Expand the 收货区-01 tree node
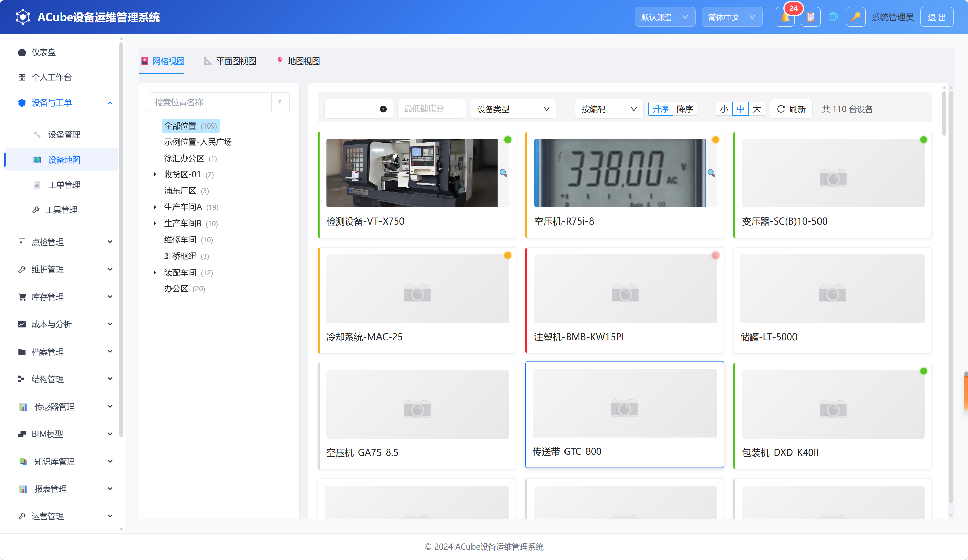The image size is (968, 560). [155, 174]
